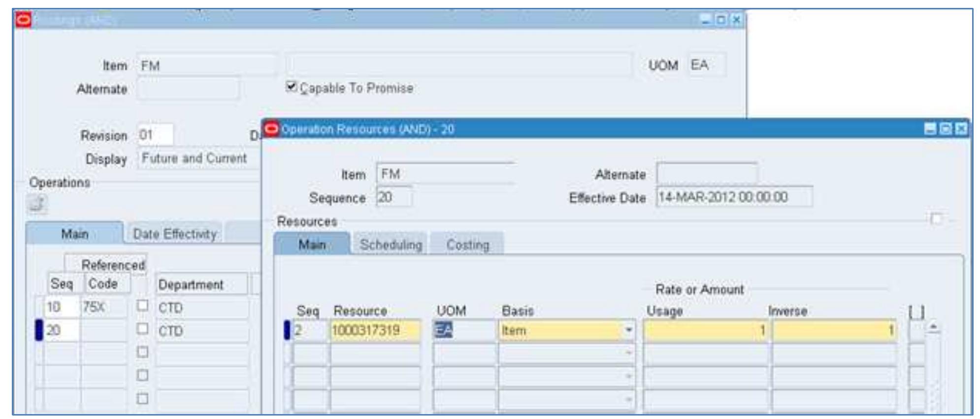This screenshot has width=980, height=419.
Task: Click the Oracle logo of the background Routings window
Action: tap(24, 20)
